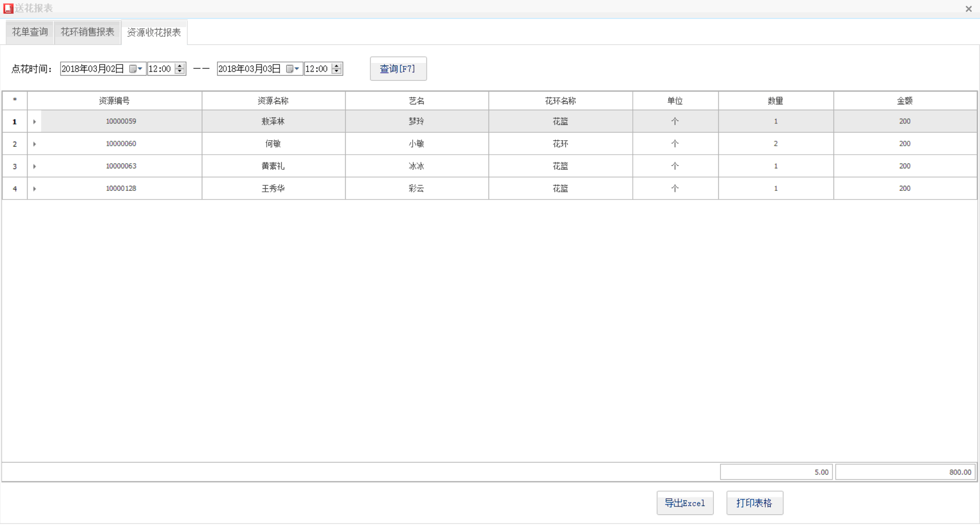Click the 打印表格 button

tap(755, 503)
